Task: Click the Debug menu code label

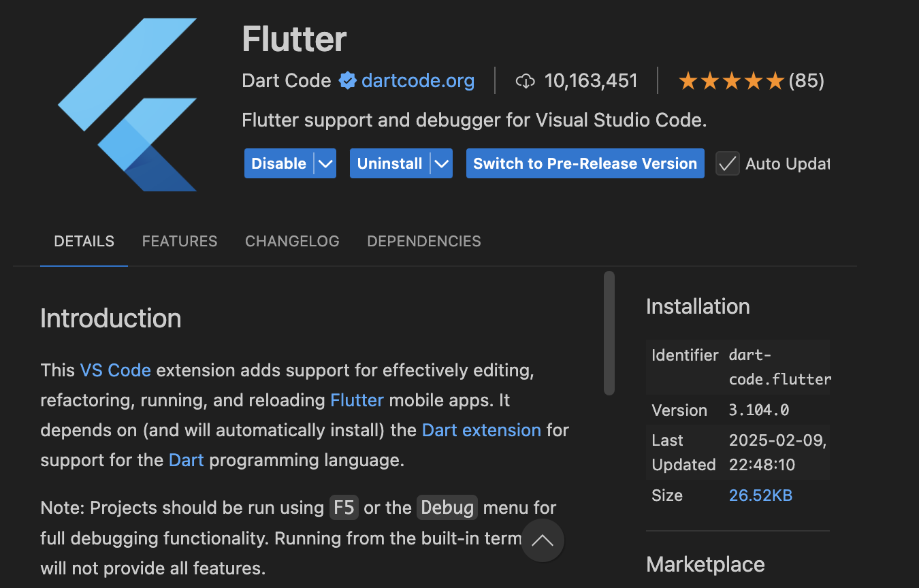Action: [447, 508]
